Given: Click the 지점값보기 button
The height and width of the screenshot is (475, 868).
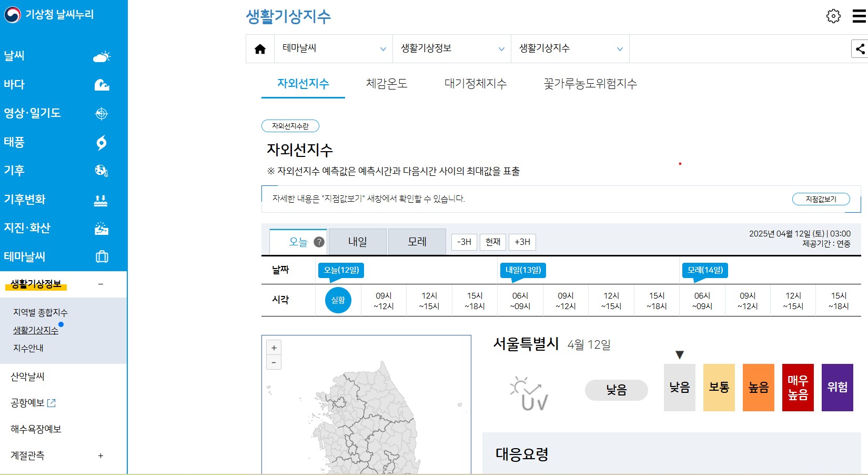Looking at the screenshot, I should click(821, 199).
